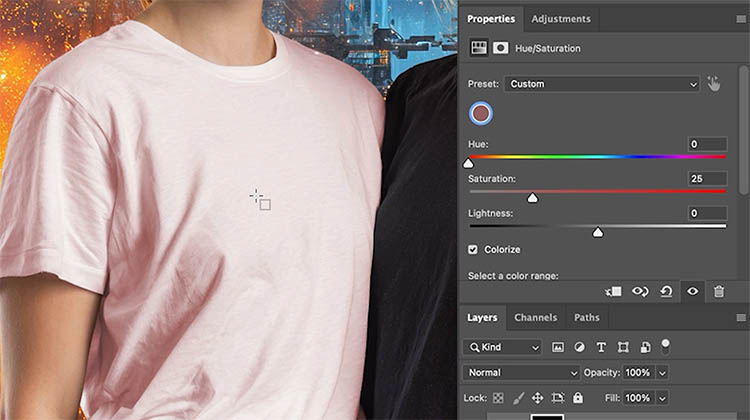Turn layer filtering on or off

(x=665, y=347)
